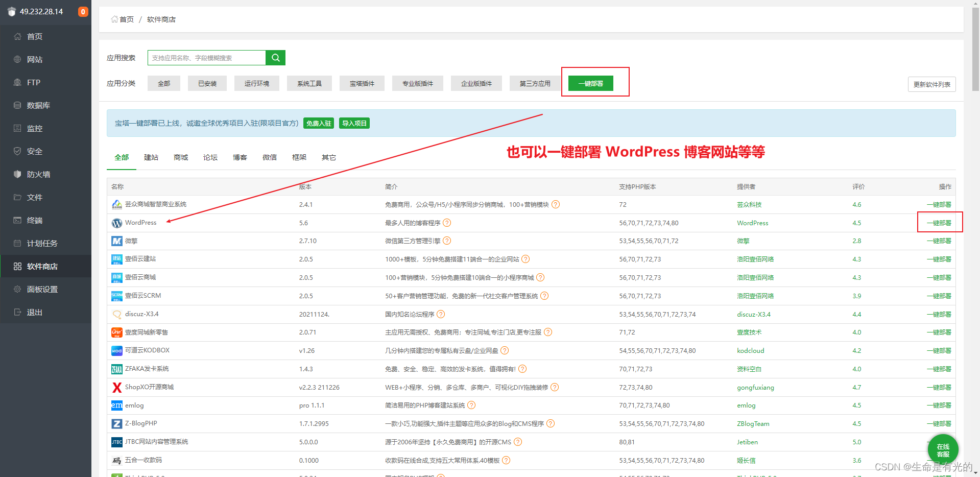Viewport: 980px width, 477px height.
Task: Filter by 专业版插件 category
Action: coord(418,83)
